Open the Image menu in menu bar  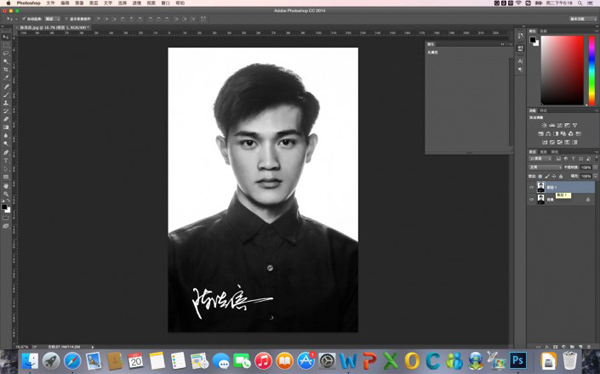(79, 3)
